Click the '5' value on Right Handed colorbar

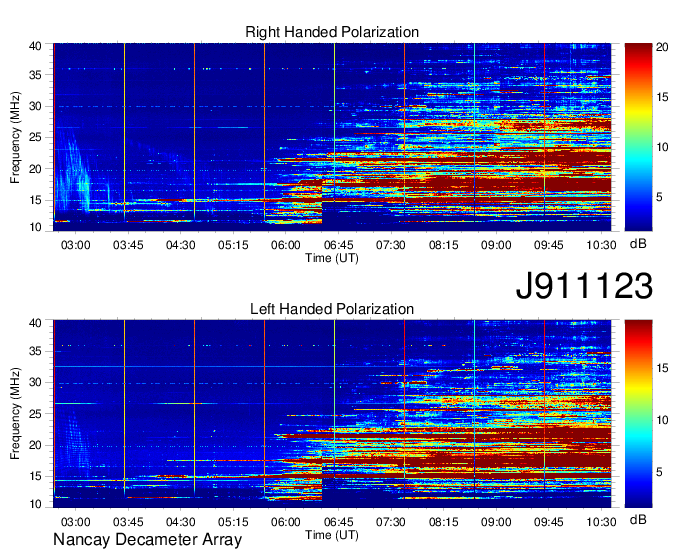pyautogui.click(x=659, y=197)
